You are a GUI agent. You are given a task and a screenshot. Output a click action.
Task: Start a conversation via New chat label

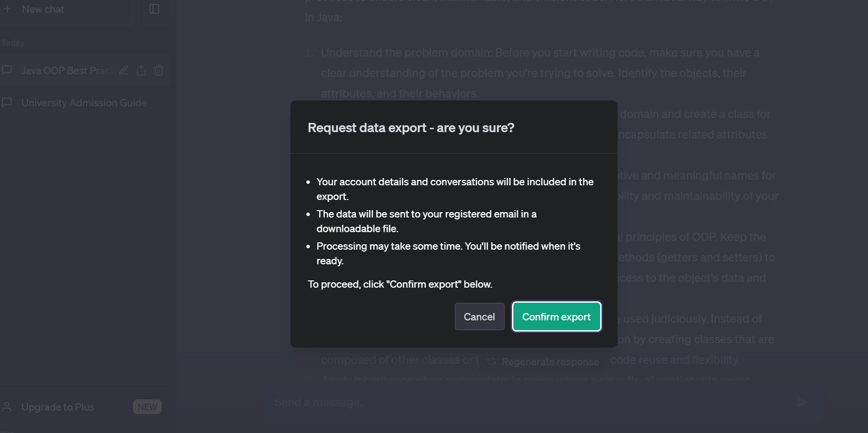[x=43, y=9]
